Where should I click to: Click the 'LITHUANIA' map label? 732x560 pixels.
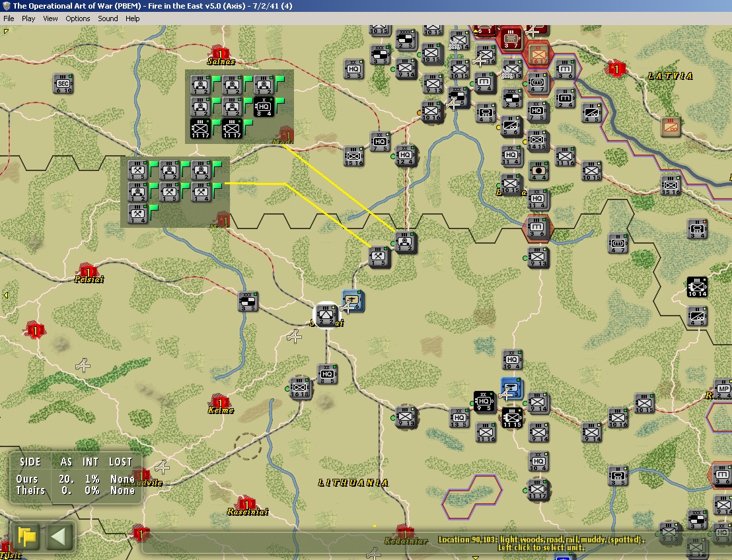353,483
